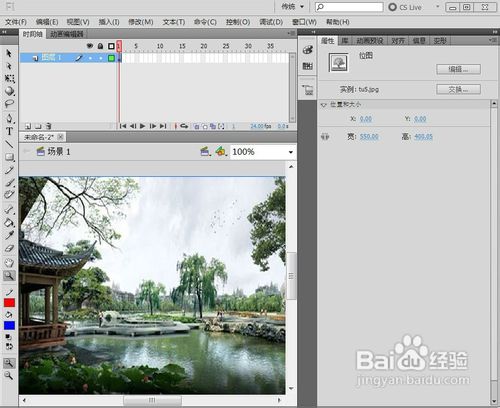Open the modify onion markers dropdown
Screen dimensions: 500x408
[x=221, y=126]
